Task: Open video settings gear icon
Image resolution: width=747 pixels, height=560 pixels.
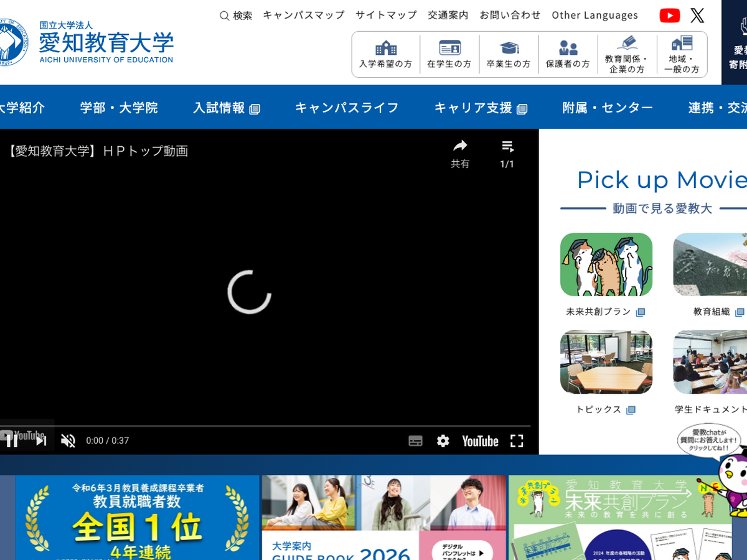Action: [443, 441]
